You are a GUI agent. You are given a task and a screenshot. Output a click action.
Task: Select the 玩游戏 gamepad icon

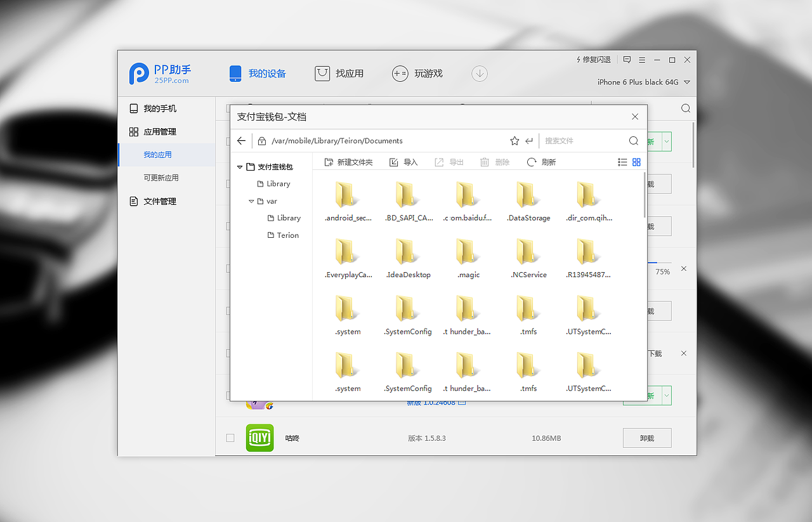[400, 74]
